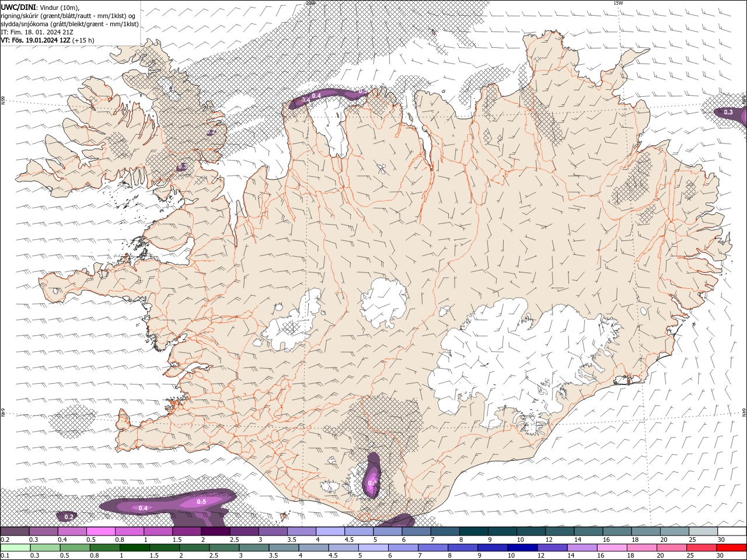747x560 pixels.
Task: Click the bright red final swatch in lower legend row
Action: tap(731, 548)
